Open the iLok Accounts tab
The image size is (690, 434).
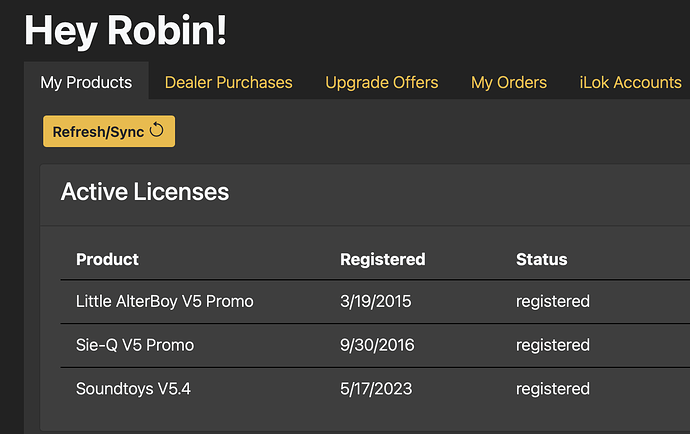pos(630,82)
